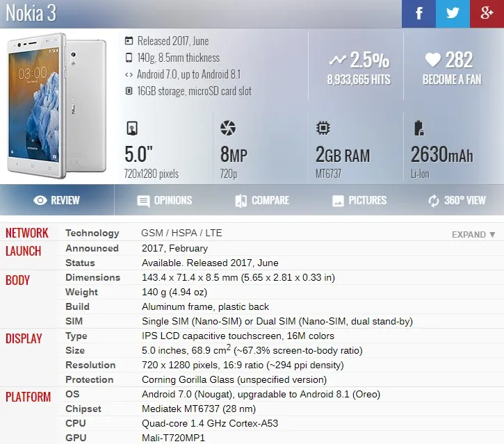504x444 pixels.
Task: Click the GPU spec label
Action: click(76, 438)
